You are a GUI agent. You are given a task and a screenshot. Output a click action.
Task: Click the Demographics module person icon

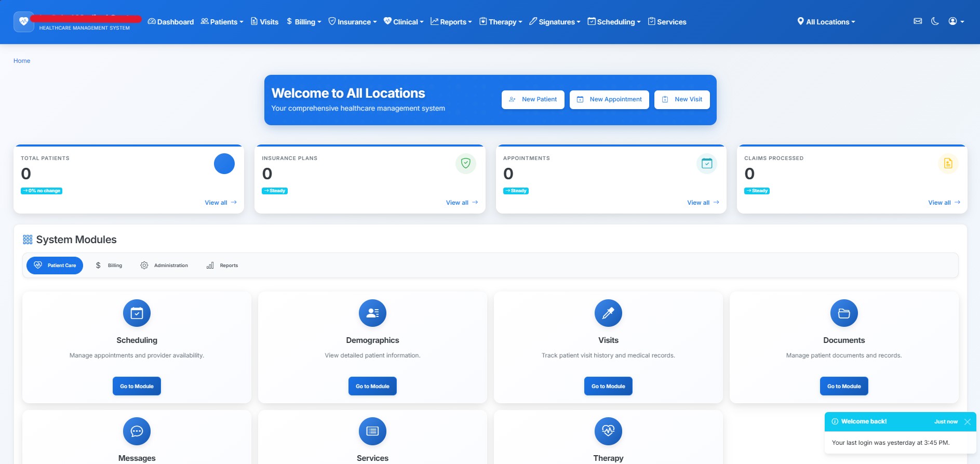click(x=372, y=313)
